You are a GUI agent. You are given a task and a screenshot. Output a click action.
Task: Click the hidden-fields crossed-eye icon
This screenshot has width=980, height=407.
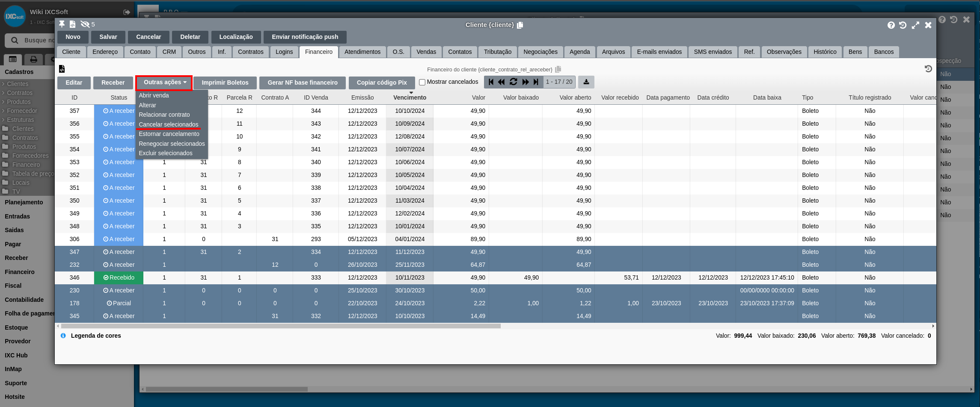pyautogui.click(x=85, y=24)
